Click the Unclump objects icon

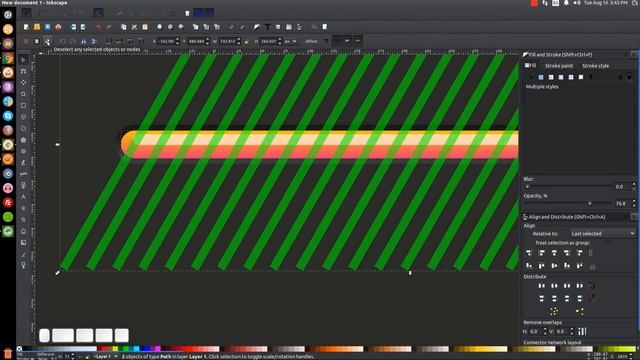click(x=579, y=312)
